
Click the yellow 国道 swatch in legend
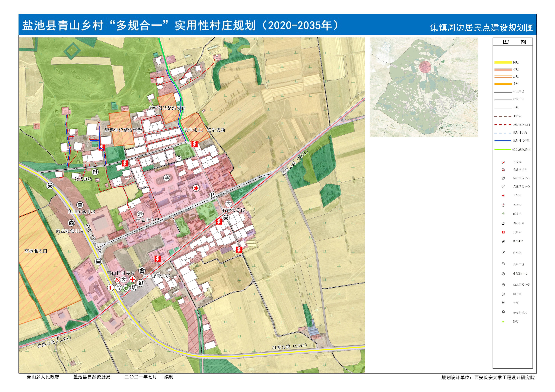pyautogui.click(x=503, y=62)
